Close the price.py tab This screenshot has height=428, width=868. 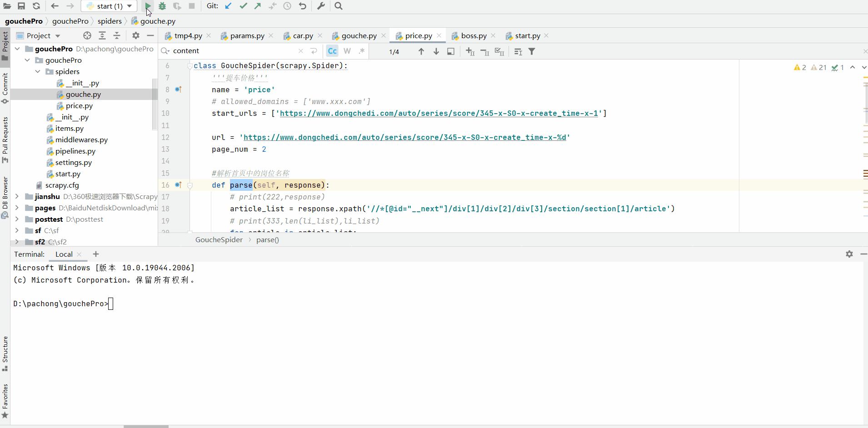(439, 35)
